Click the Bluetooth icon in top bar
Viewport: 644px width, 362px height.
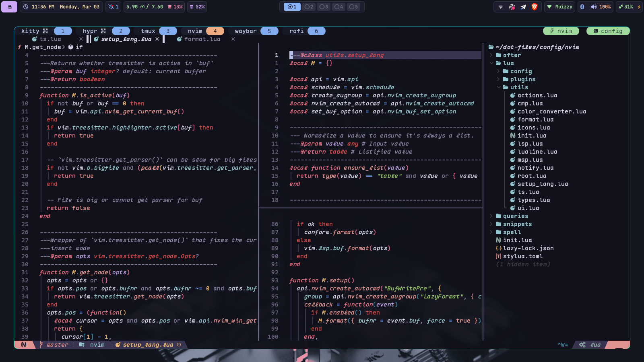pyautogui.click(x=582, y=7)
